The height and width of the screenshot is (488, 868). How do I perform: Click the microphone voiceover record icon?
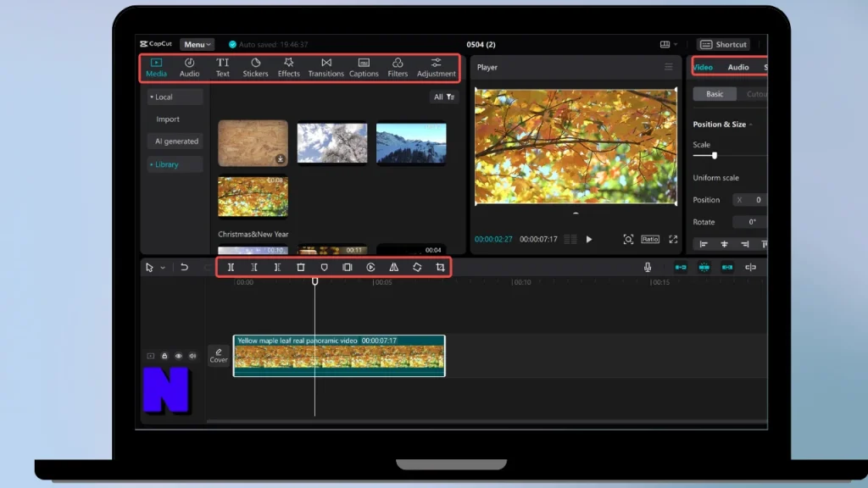coord(647,267)
